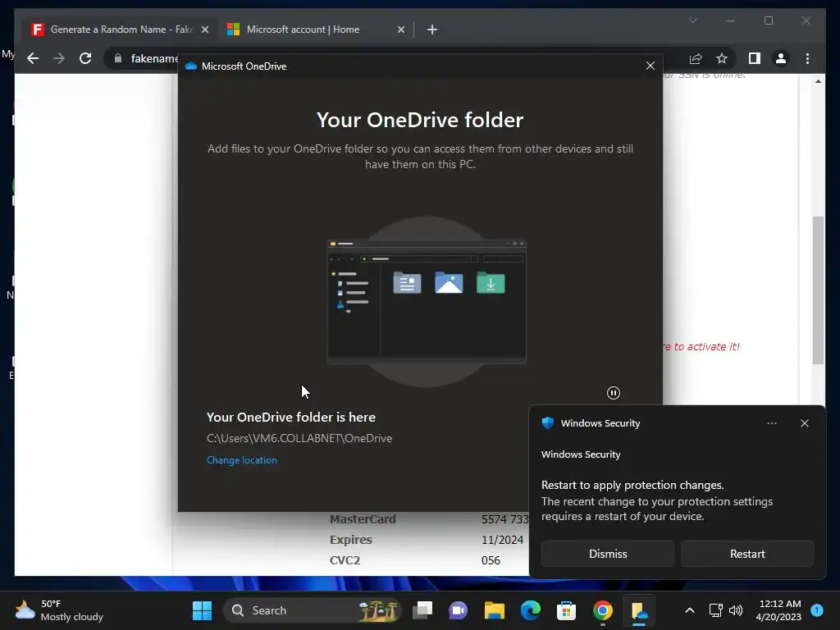Click the Change location link
Image resolution: width=840 pixels, height=630 pixels.
[x=242, y=460]
